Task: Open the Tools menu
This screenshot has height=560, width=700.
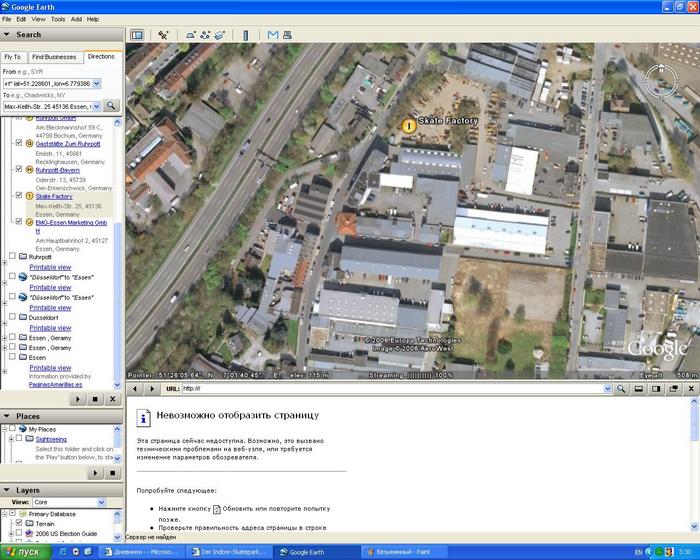Action: [x=58, y=19]
